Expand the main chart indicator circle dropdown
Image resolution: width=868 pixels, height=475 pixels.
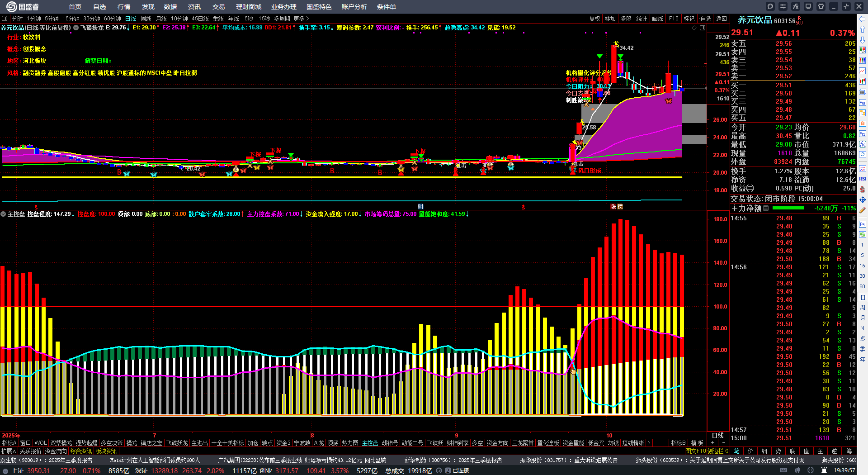[x=76, y=28]
